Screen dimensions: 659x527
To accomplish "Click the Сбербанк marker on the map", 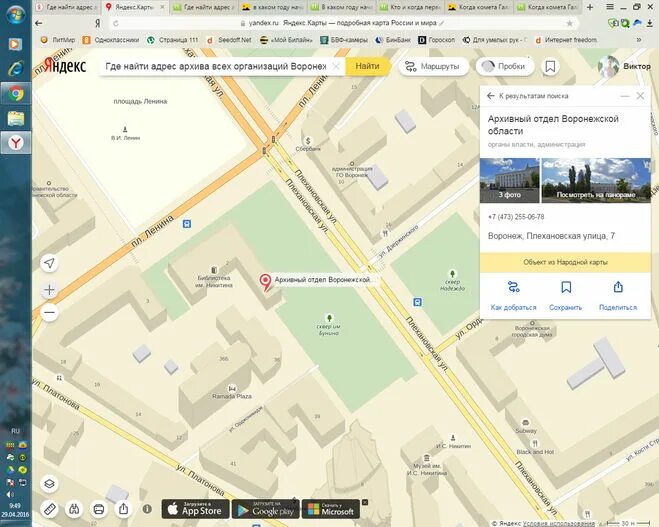I will point(308,141).
